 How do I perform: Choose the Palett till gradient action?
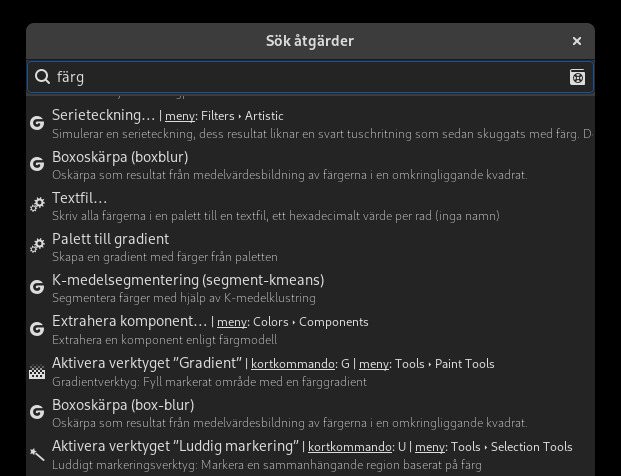tap(310, 247)
